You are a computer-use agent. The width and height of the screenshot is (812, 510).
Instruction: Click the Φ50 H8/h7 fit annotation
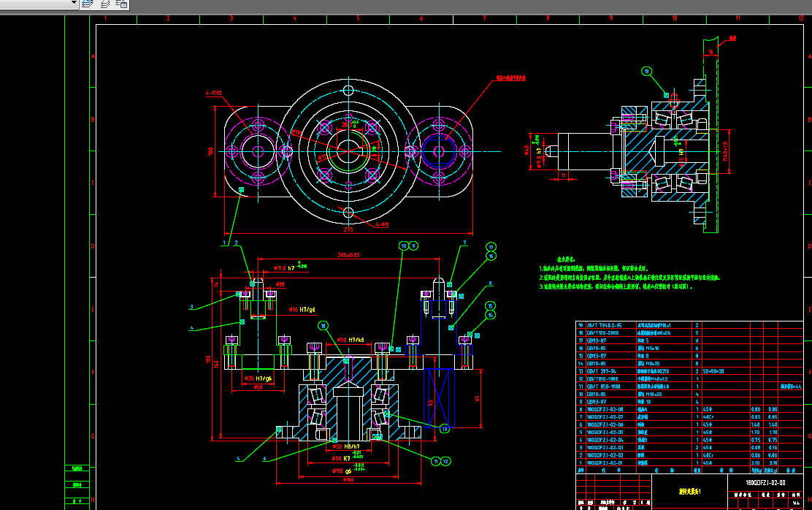(x=346, y=446)
